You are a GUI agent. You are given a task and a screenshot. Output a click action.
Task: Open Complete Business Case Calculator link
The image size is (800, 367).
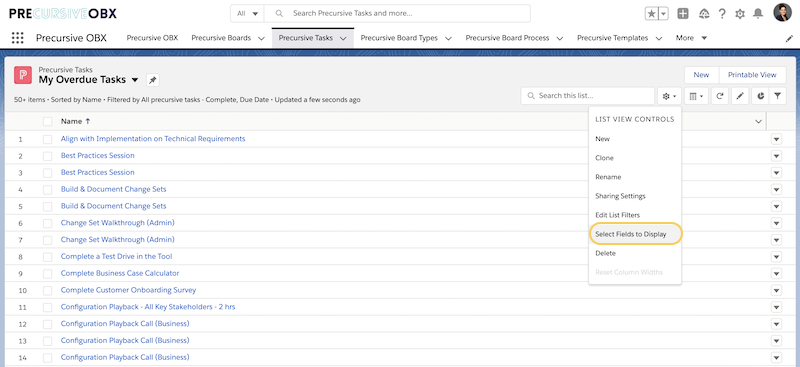click(120, 274)
